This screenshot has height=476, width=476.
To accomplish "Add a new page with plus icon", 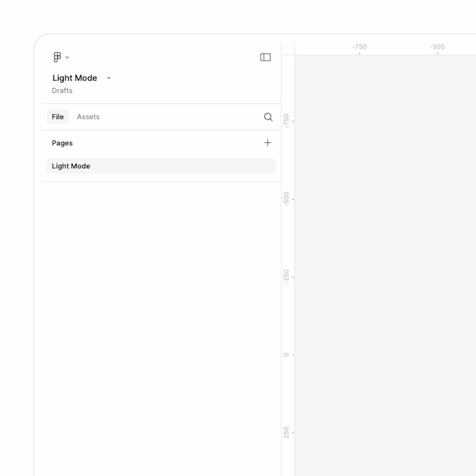I will (x=267, y=143).
